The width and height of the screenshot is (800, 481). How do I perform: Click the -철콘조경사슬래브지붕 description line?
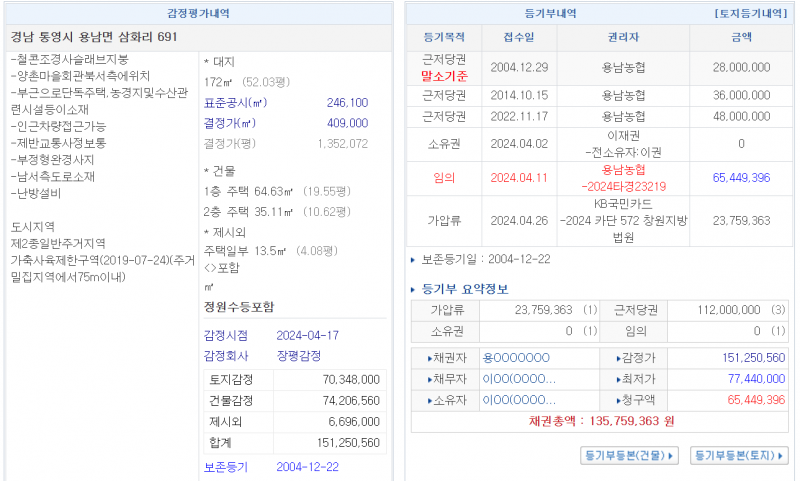[x=69, y=59]
